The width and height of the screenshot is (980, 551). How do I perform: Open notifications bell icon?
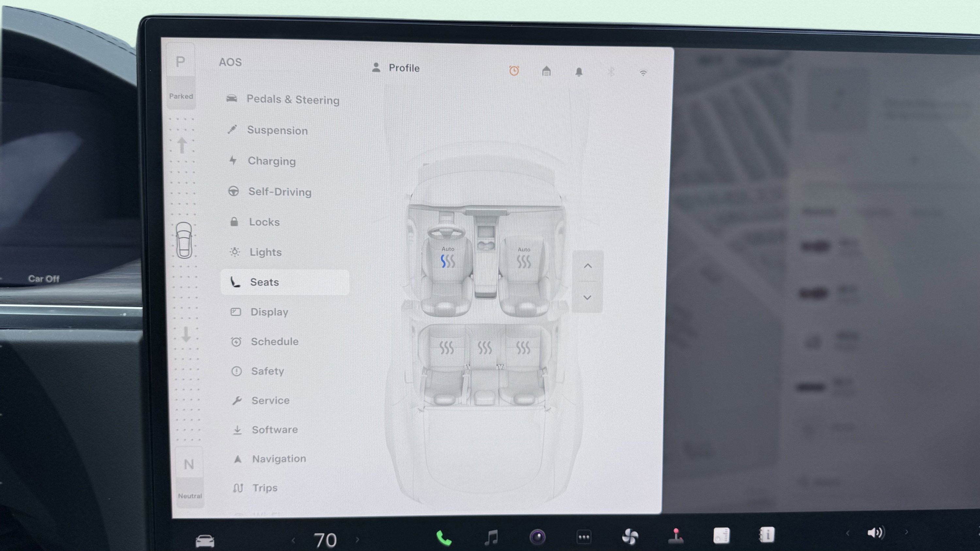(x=579, y=72)
